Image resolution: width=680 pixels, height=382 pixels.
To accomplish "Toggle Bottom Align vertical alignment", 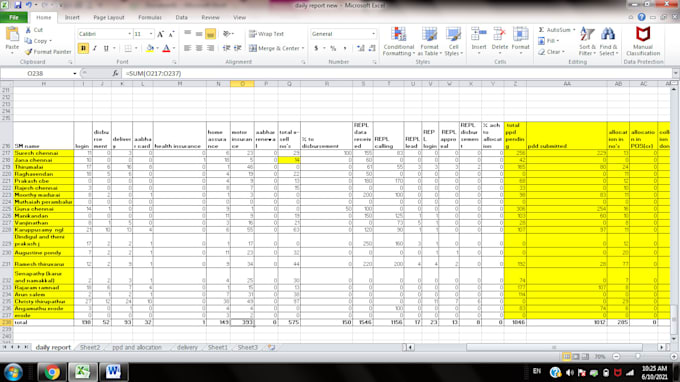I will [210, 34].
